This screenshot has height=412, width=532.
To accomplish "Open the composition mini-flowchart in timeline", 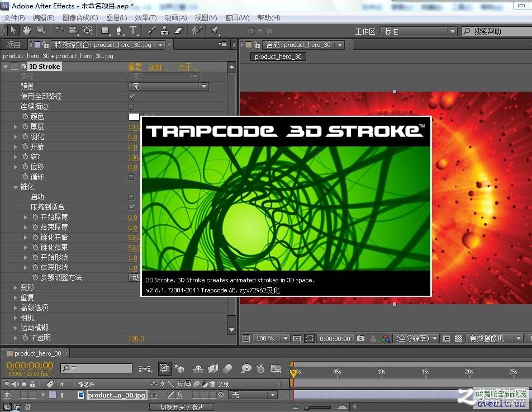I will tap(145, 368).
